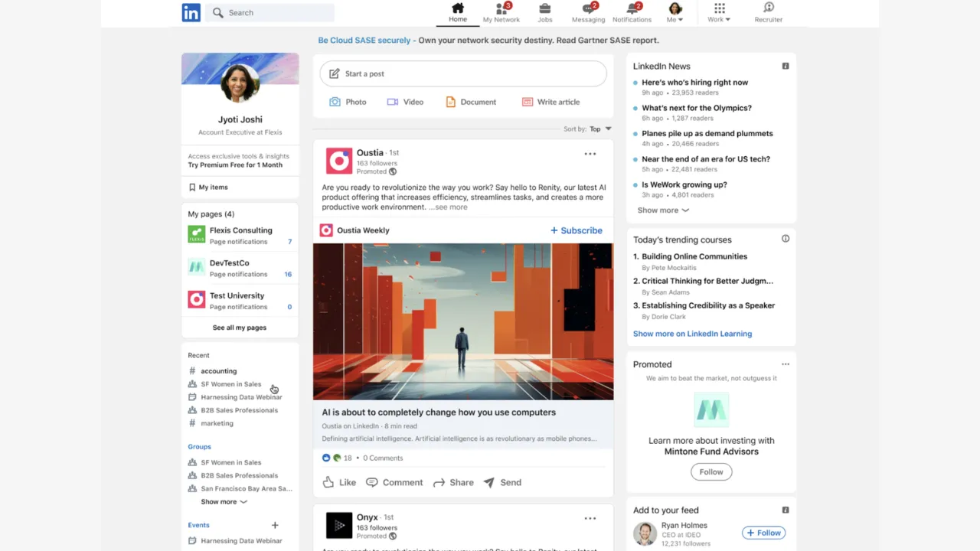Image resolution: width=980 pixels, height=551 pixels.
Task: Open the AI article image thumbnail
Action: (x=463, y=321)
